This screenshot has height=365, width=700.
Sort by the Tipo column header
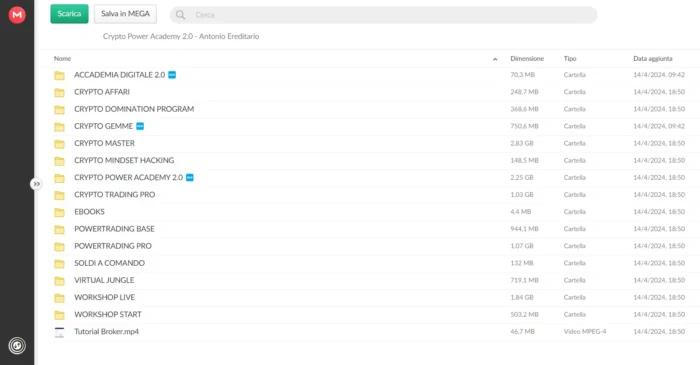(x=570, y=58)
